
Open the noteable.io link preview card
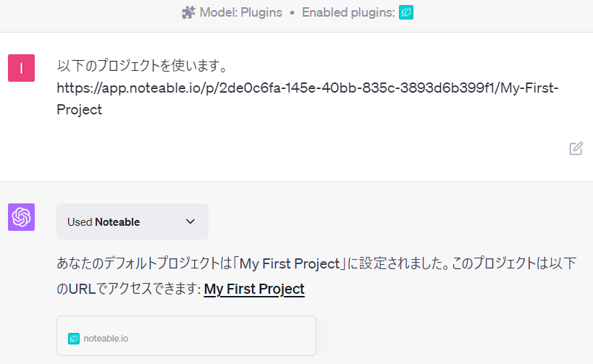(x=186, y=336)
